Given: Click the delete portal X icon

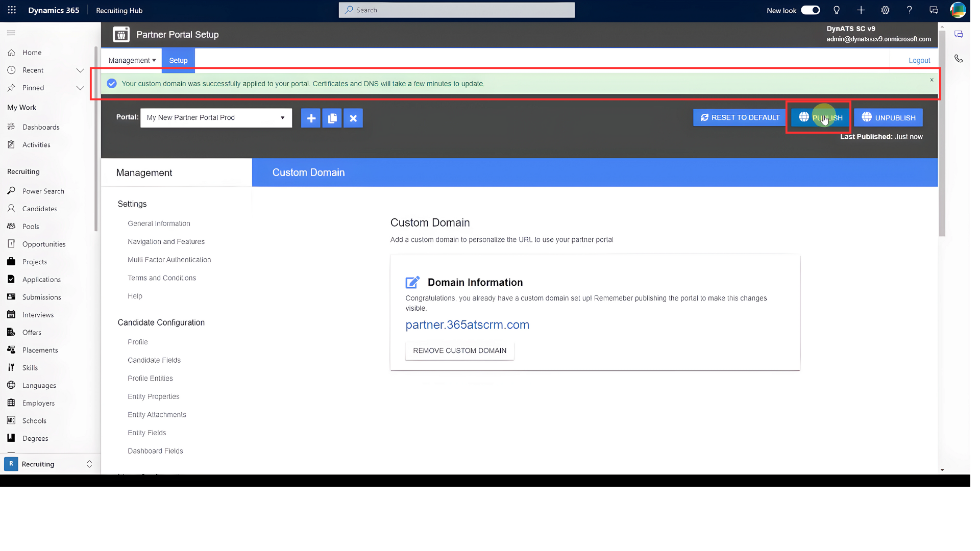Looking at the screenshot, I should tap(353, 118).
